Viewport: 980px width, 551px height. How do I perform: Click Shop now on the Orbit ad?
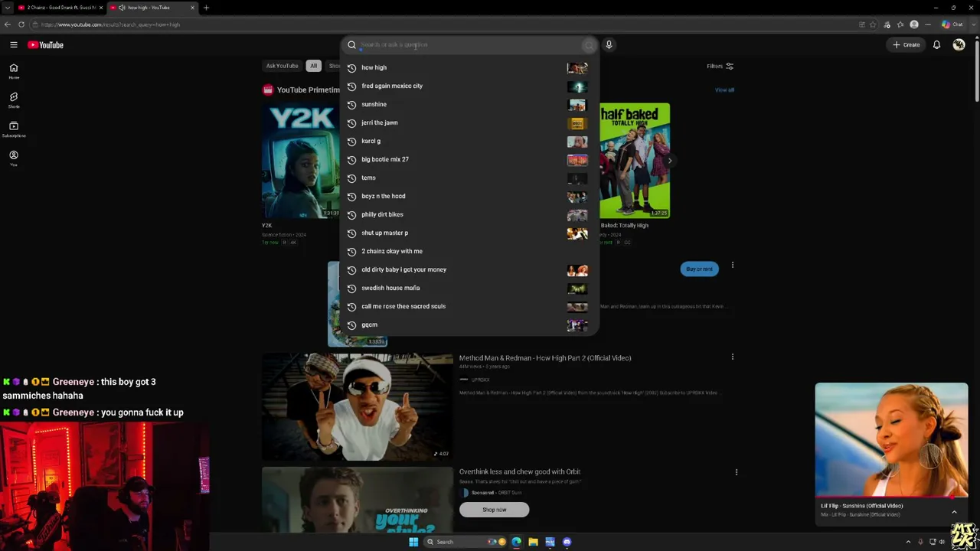[x=494, y=510]
